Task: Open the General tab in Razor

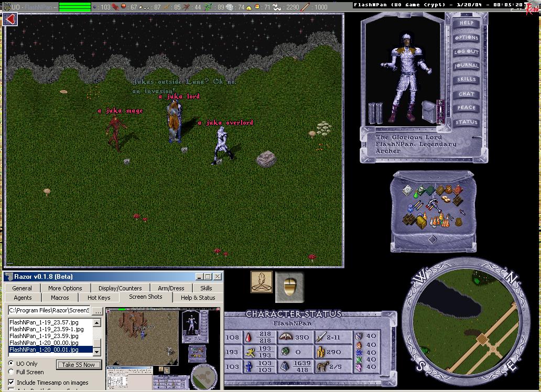Action: pos(22,288)
